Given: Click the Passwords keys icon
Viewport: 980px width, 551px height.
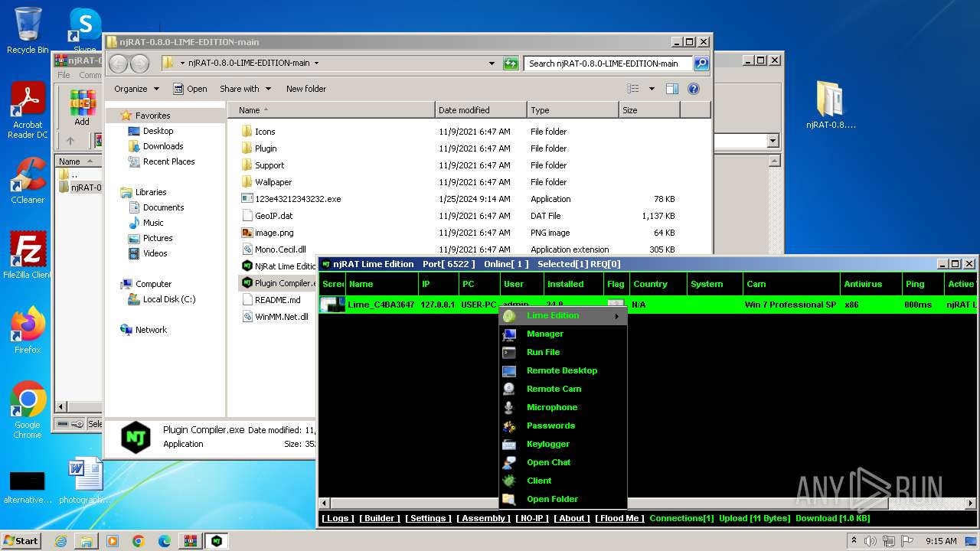Looking at the screenshot, I should click(509, 425).
